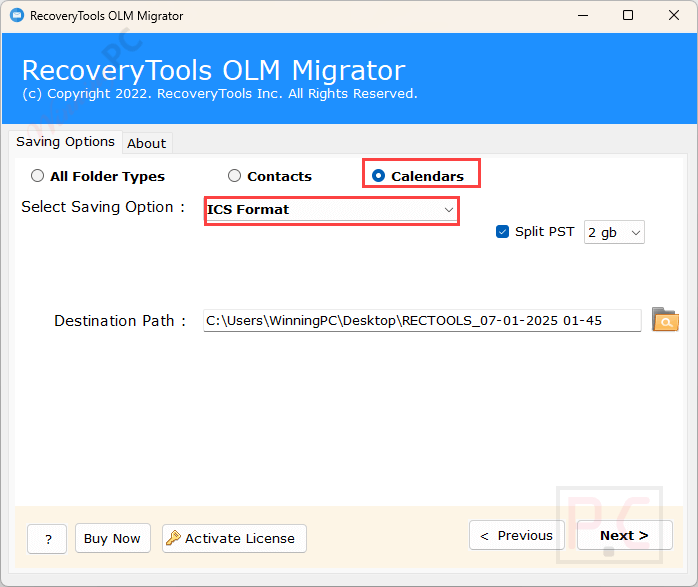Minimize the OLM Migrator window
Viewport: 698px width, 587px height.
[x=583, y=16]
